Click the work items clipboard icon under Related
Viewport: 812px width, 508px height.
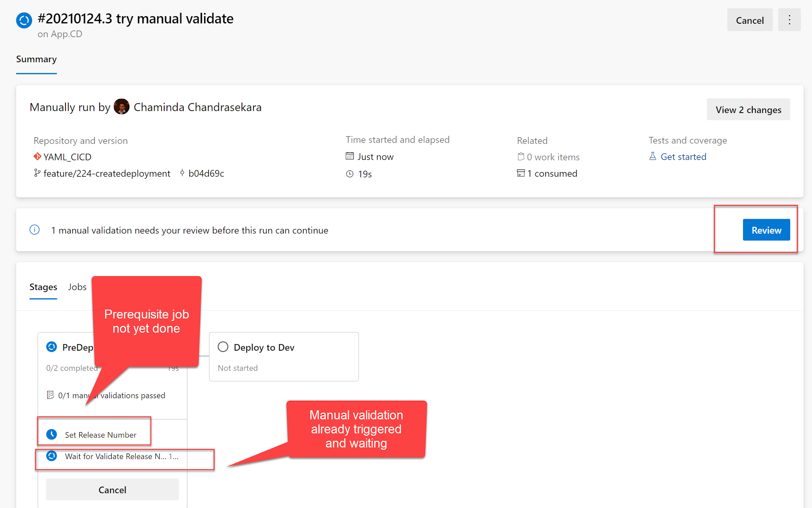click(521, 157)
